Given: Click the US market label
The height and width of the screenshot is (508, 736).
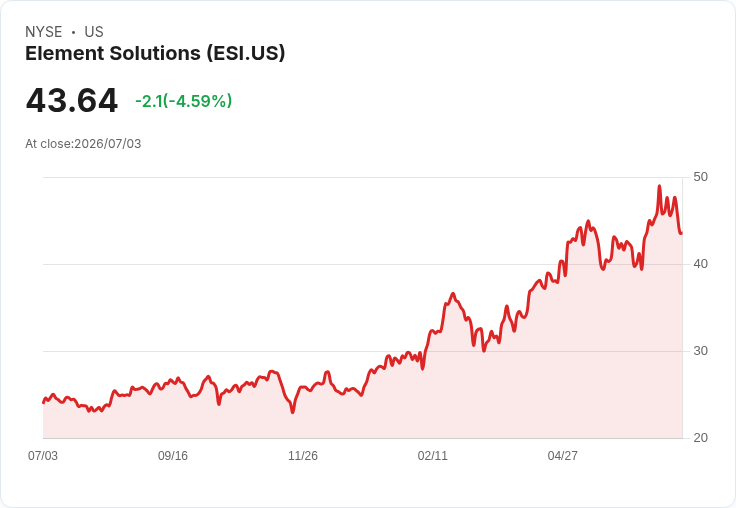Looking at the screenshot, I should point(94,32).
